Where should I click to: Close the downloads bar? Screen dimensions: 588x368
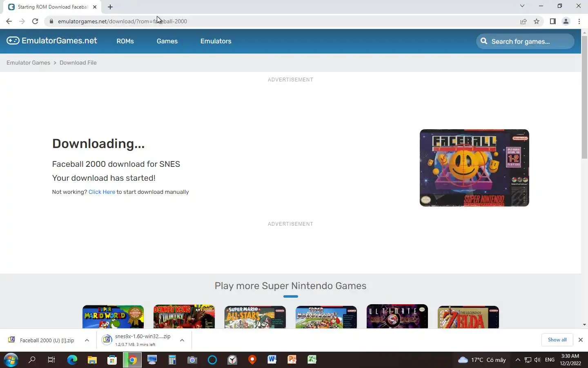tap(580, 340)
